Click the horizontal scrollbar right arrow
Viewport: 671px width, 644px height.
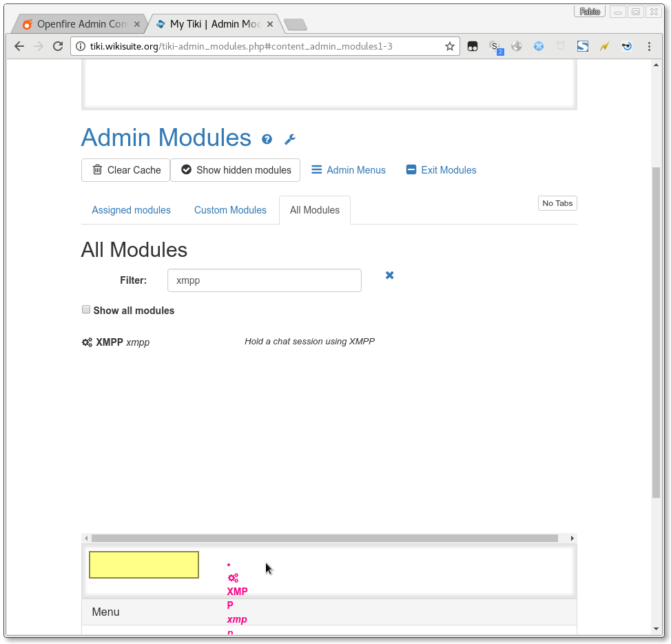(572, 538)
